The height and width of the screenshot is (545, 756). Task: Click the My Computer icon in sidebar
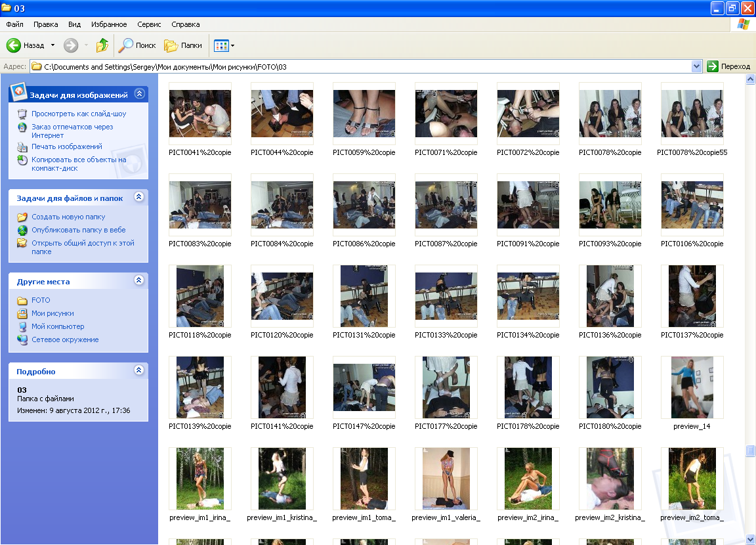pyautogui.click(x=22, y=326)
